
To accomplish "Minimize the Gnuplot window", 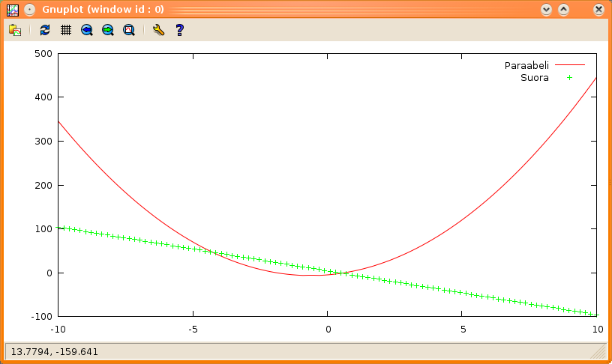I will 546,10.
